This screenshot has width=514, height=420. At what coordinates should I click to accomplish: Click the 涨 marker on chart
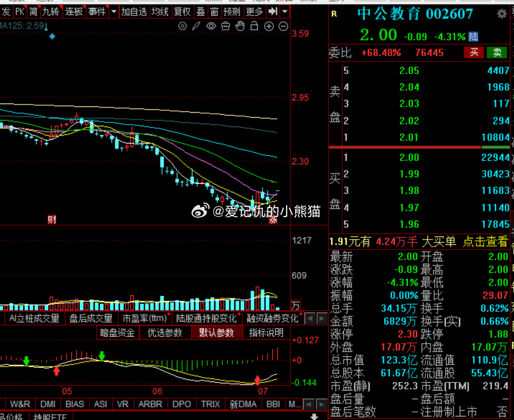pos(273,220)
